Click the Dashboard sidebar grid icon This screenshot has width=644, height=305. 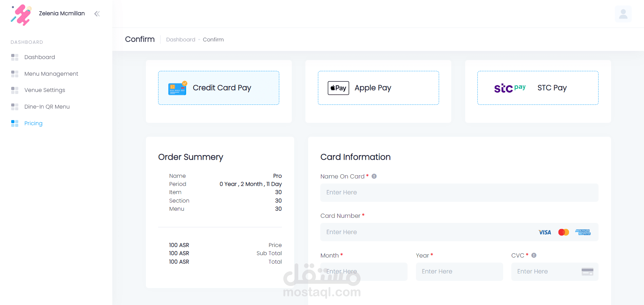pos(15,57)
